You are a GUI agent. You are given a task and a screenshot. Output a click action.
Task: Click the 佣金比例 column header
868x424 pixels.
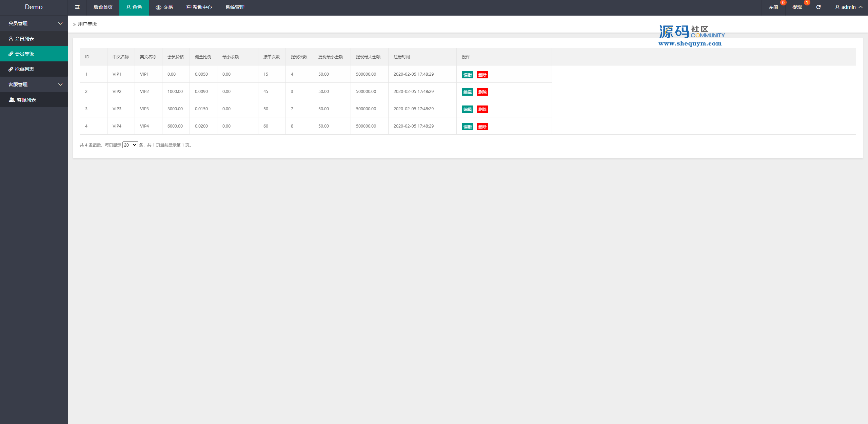[x=203, y=57]
